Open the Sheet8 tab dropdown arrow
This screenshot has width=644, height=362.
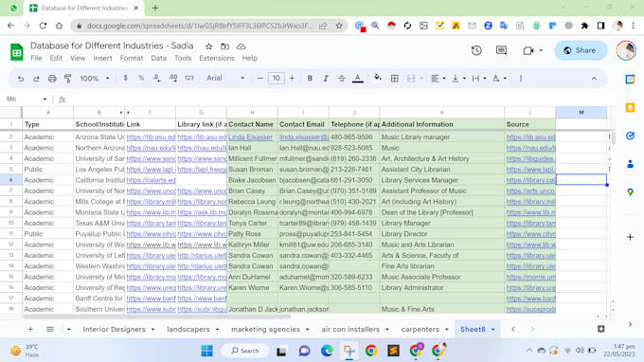[492, 330]
